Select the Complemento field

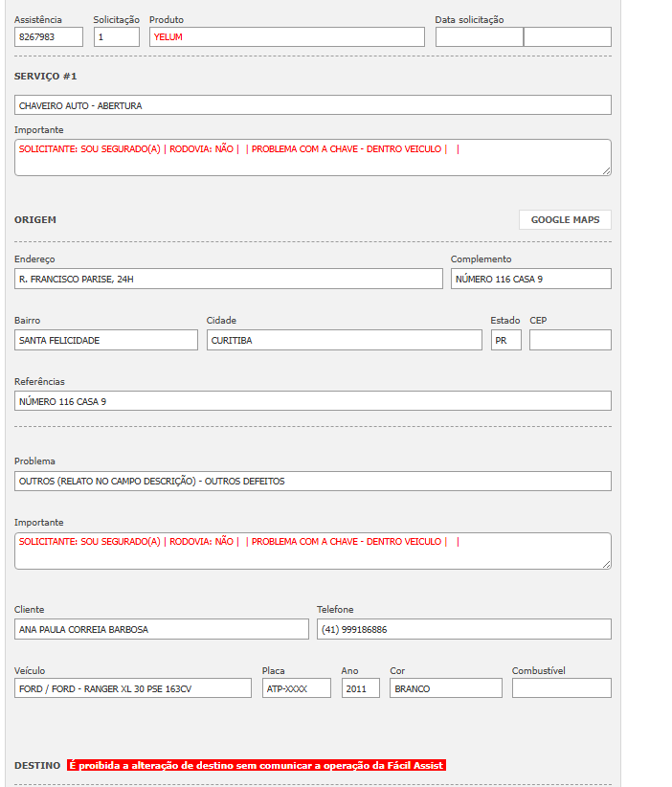coord(530,279)
